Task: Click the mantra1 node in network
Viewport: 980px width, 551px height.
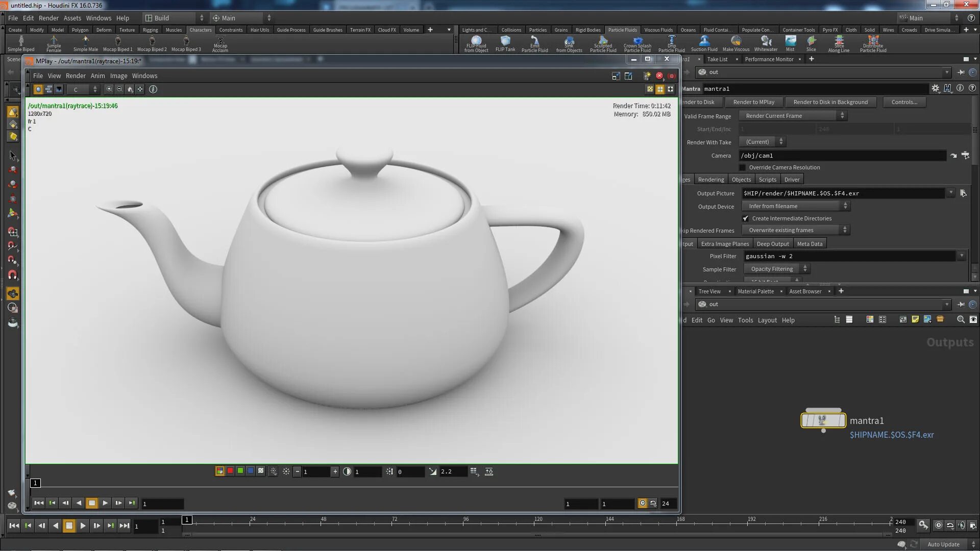Action: (823, 420)
